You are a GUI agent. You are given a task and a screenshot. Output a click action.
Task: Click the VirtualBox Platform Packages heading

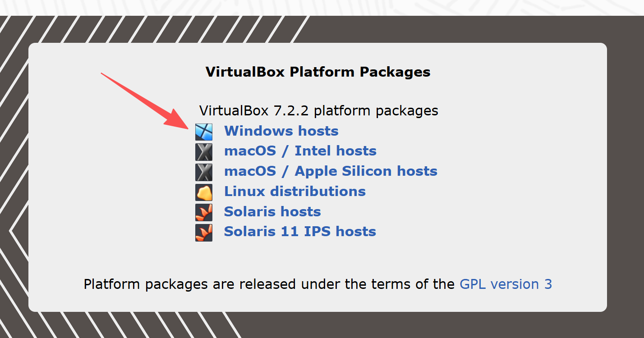click(x=317, y=72)
